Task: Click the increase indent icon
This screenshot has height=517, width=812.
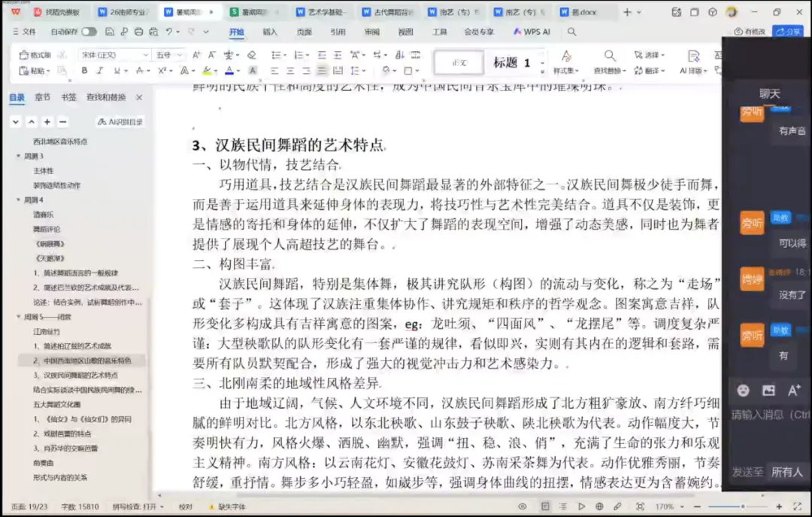Action: (x=338, y=55)
